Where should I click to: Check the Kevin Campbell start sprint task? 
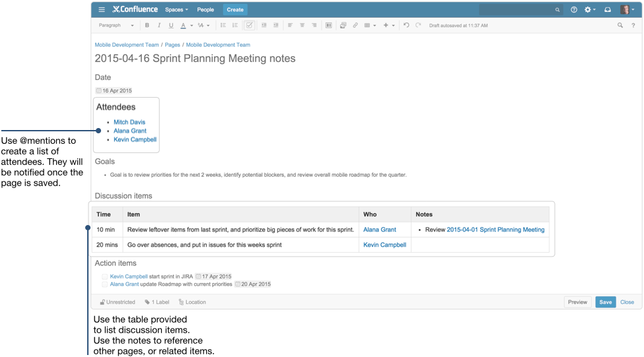pyautogui.click(x=105, y=276)
